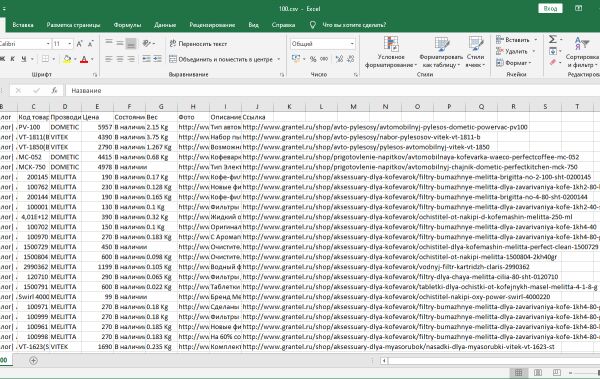This screenshot has width=600, height=379.
Task: Increase font size button
Action: (x=79, y=44)
